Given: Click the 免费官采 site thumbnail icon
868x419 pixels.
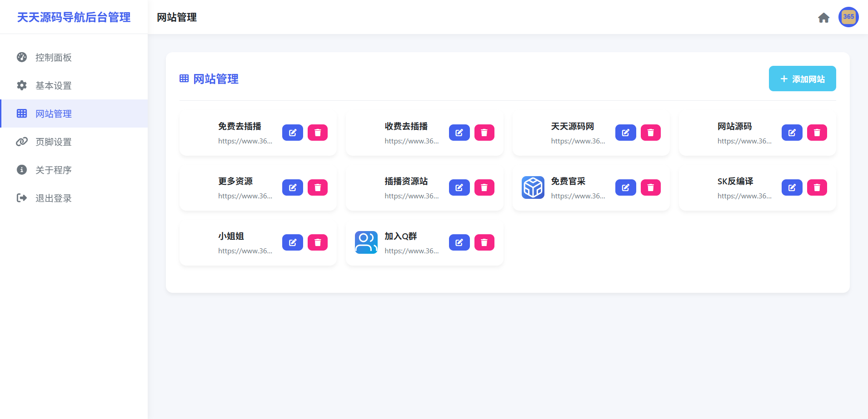Looking at the screenshot, I should pos(533,187).
